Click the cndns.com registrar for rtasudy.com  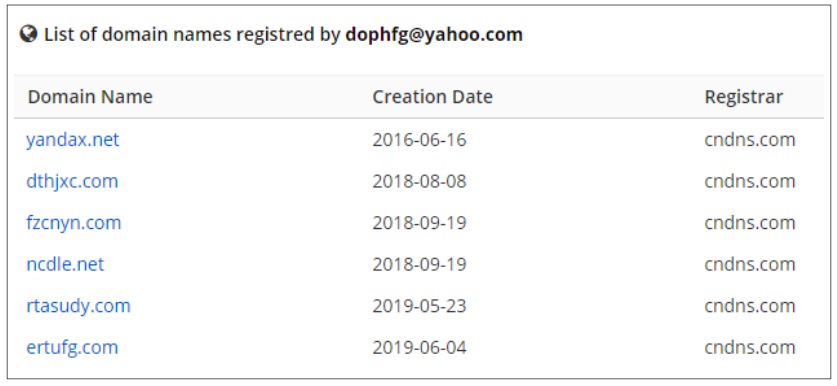coord(750,306)
